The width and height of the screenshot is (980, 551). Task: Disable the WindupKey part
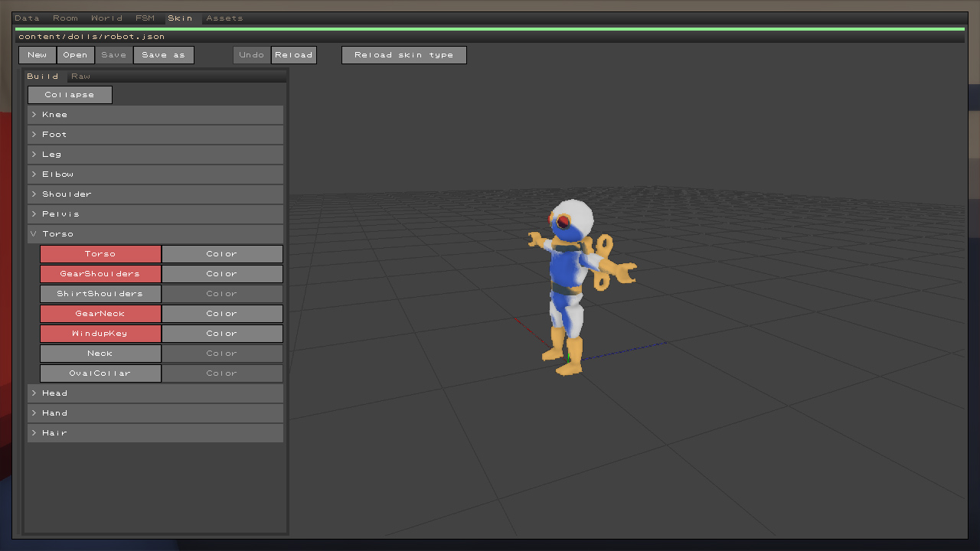100,334
